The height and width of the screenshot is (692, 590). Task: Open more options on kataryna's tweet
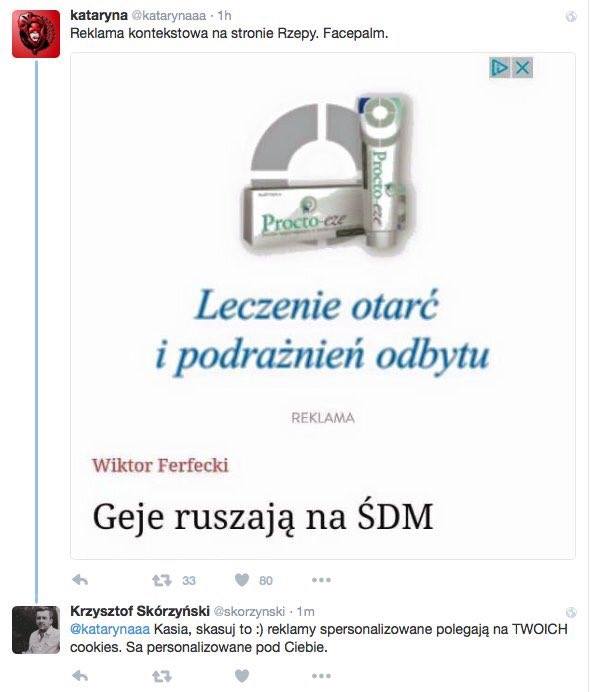[321, 580]
